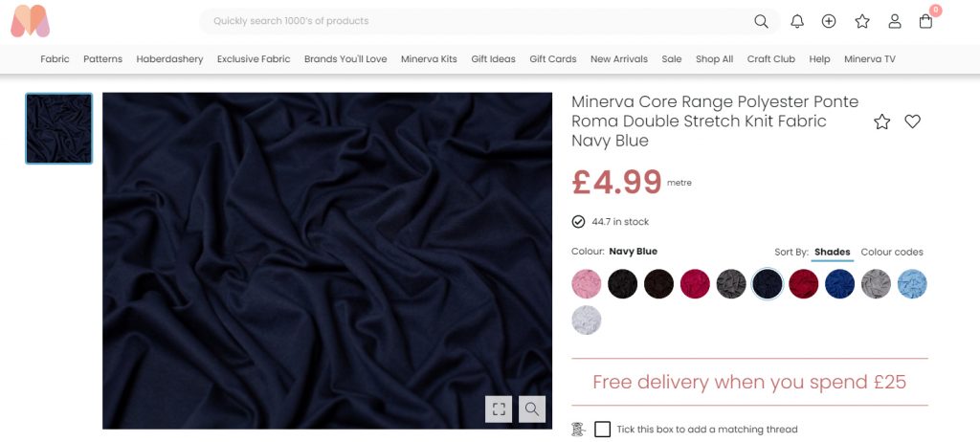Sort colours by Shades
The image size is (980, 442).
(833, 253)
